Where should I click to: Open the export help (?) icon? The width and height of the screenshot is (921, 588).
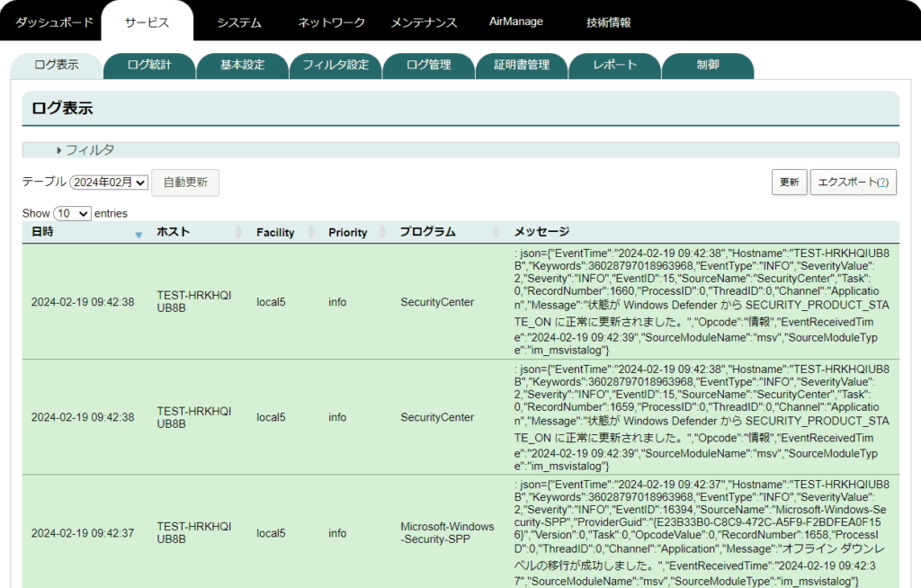pyautogui.click(x=885, y=182)
